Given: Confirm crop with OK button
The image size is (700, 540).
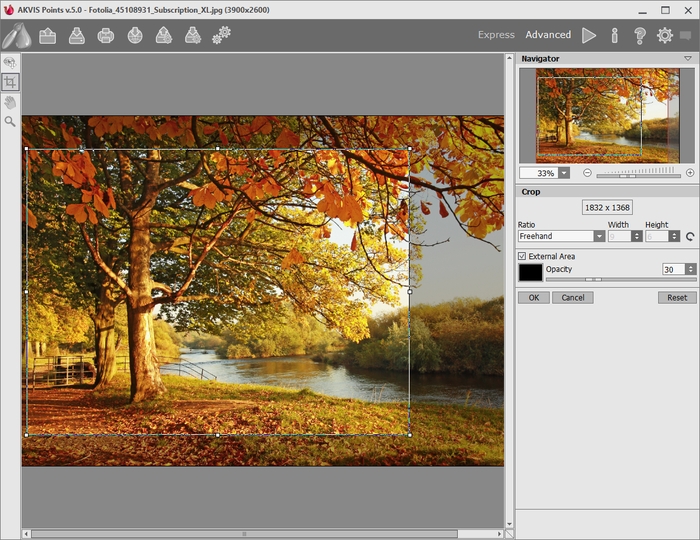Looking at the screenshot, I should (533, 298).
